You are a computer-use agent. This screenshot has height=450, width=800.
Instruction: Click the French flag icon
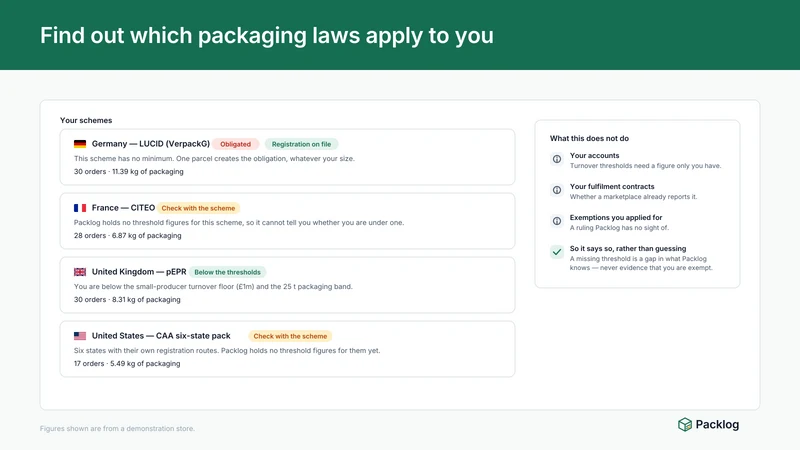point(80,208)
